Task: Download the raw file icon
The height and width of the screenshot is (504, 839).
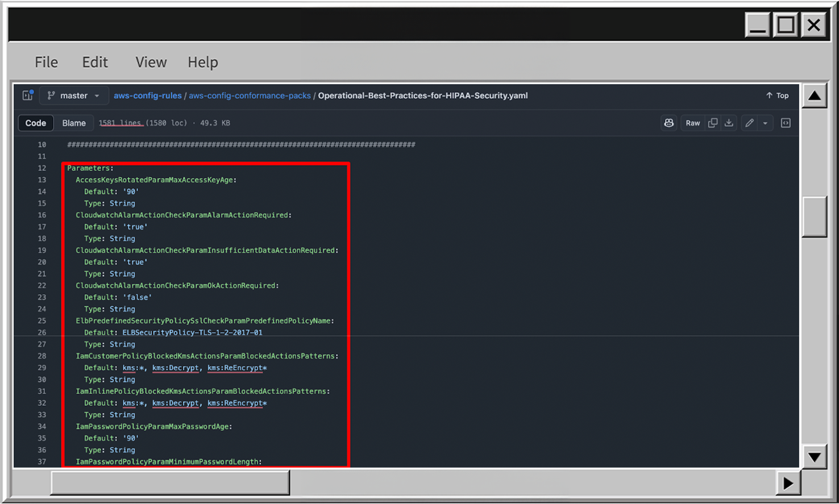Action: click(729, 123)
